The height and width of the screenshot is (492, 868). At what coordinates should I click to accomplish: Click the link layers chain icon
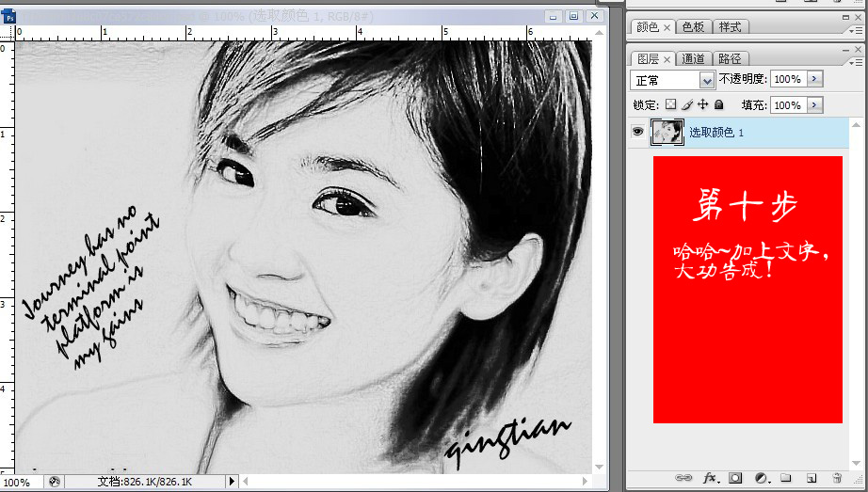[x=683, y=479]
